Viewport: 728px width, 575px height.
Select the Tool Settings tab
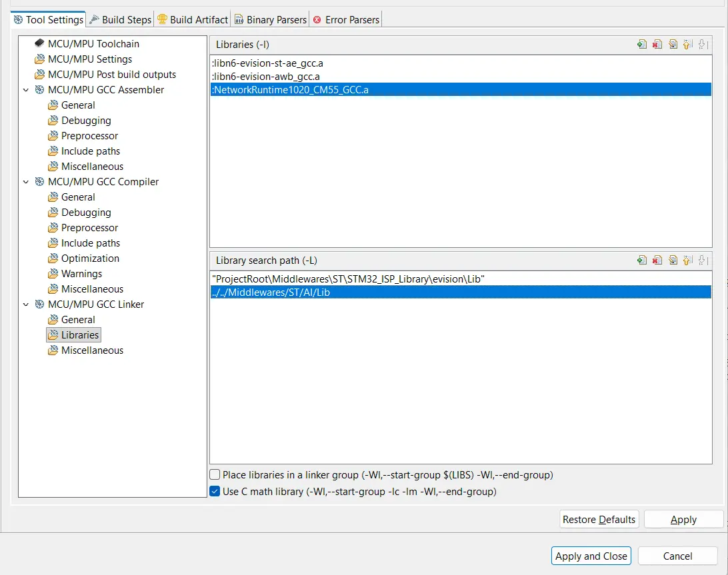point(48,19)
